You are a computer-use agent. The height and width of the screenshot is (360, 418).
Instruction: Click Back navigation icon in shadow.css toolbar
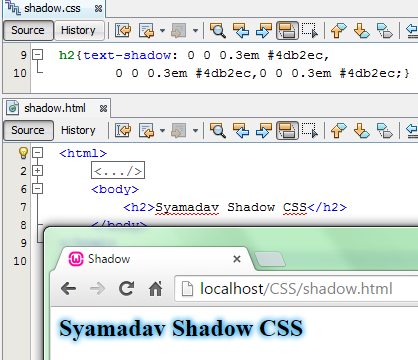[146, 31]
